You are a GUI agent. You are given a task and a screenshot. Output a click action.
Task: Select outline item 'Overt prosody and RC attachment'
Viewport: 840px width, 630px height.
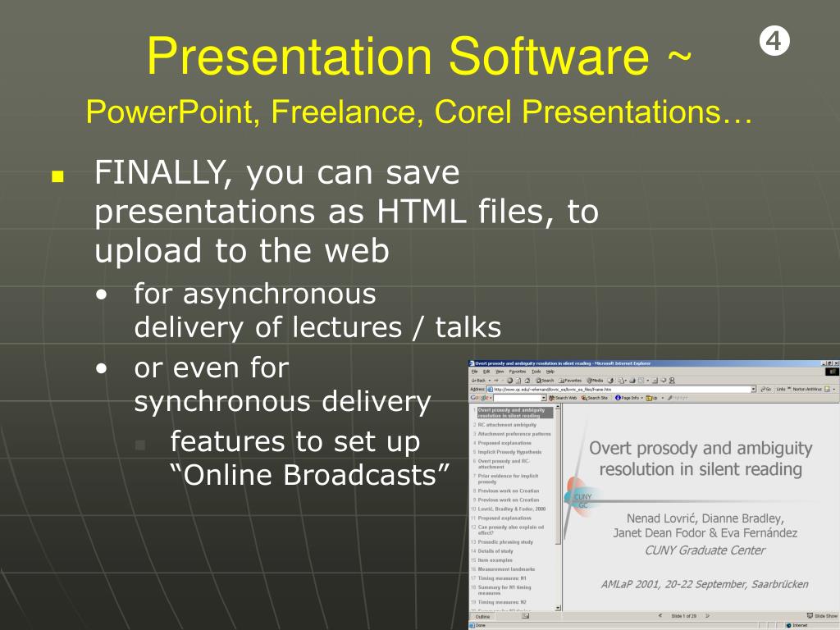[504, 464]
